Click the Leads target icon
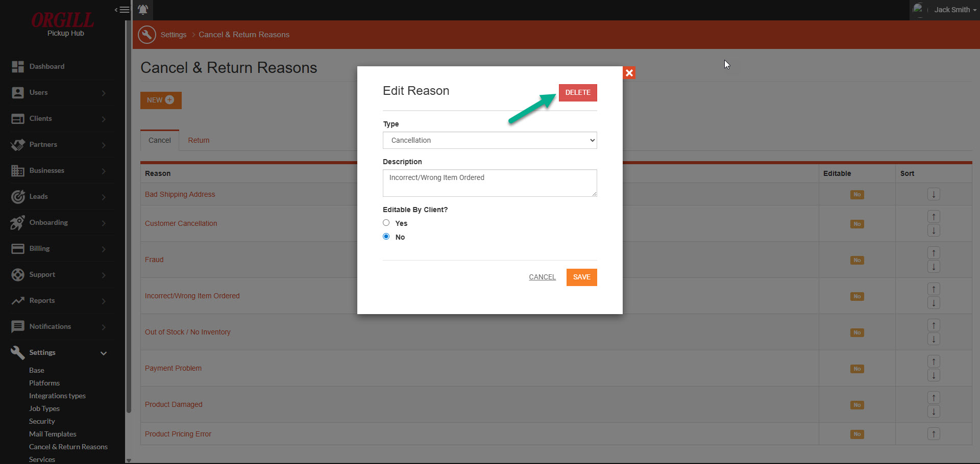980x464 pixels. [x=18, y=196]
